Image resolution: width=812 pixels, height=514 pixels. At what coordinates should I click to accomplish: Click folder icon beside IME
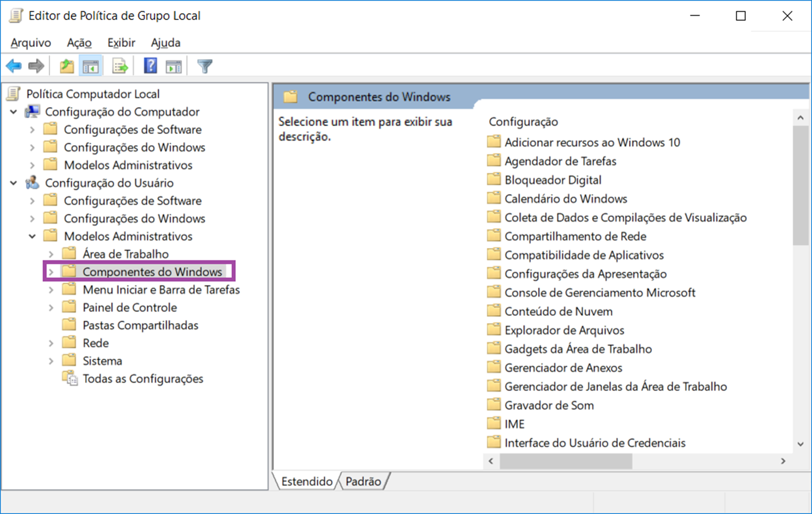tap(494, 423)
